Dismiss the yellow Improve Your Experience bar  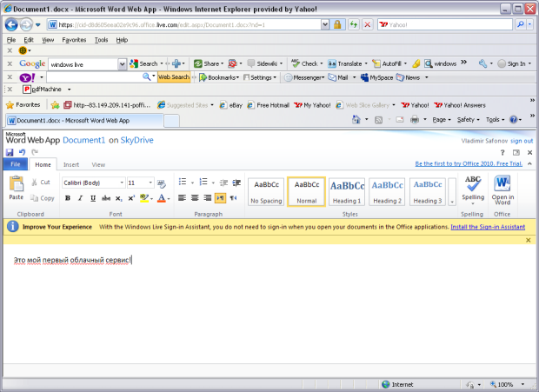[x=529, y=240]
